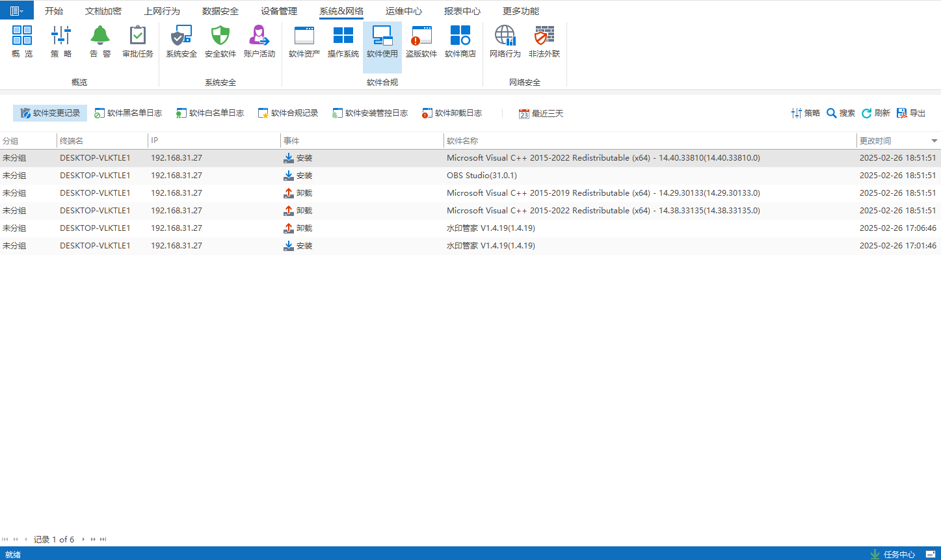941x560 pixels.
Task: Open the 最近三天 date range filter
Action: (541, 113)
